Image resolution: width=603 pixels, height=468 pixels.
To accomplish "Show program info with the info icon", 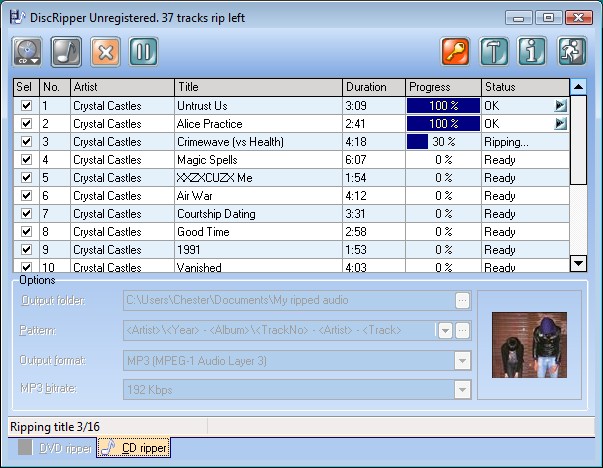I will (533, 51).
